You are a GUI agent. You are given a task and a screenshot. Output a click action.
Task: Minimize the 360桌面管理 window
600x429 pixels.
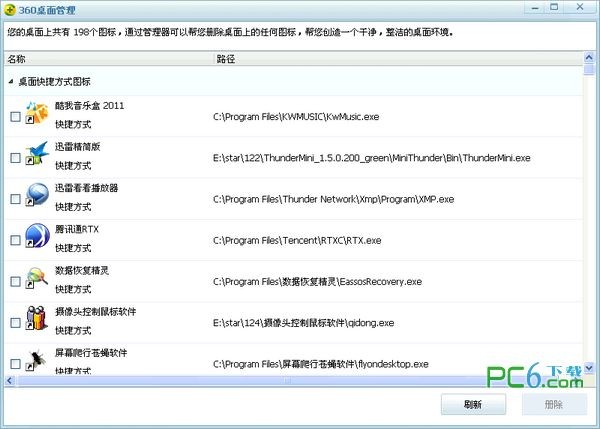pos(535,8)
